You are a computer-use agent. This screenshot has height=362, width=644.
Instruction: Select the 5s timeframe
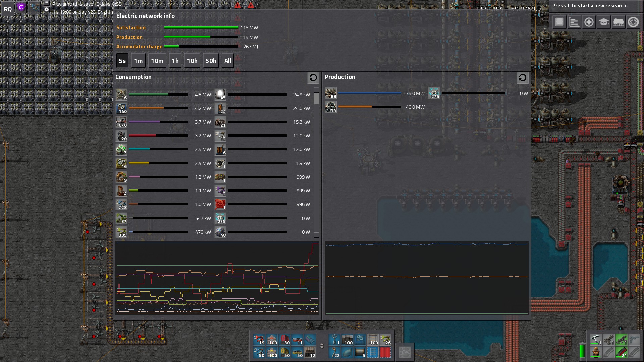click(122, 61)
